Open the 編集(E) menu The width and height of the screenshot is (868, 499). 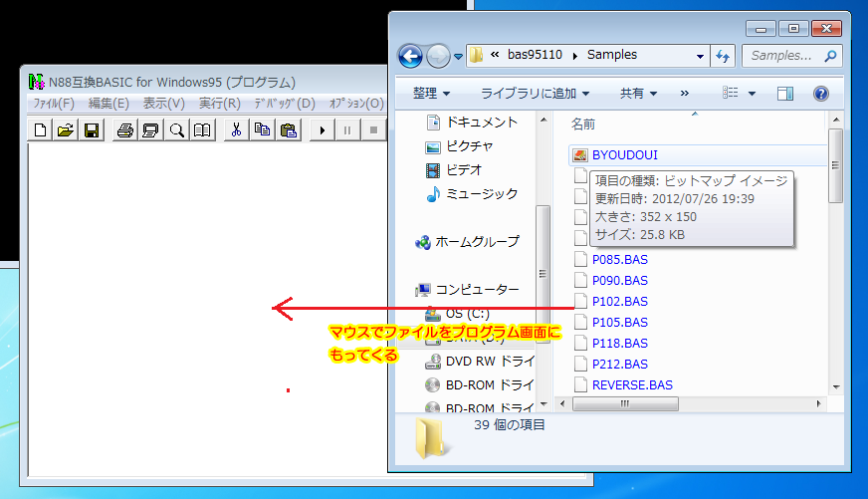[x=108, y=104]
